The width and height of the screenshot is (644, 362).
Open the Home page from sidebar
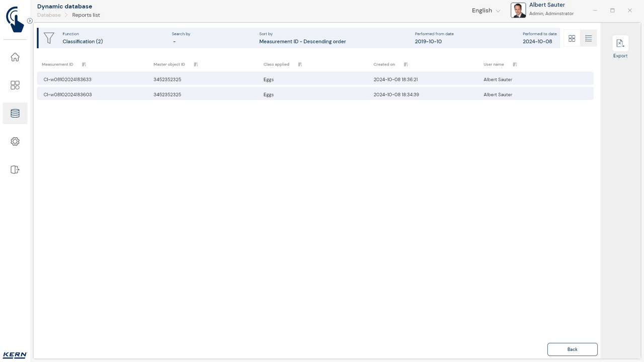point(15,57)
